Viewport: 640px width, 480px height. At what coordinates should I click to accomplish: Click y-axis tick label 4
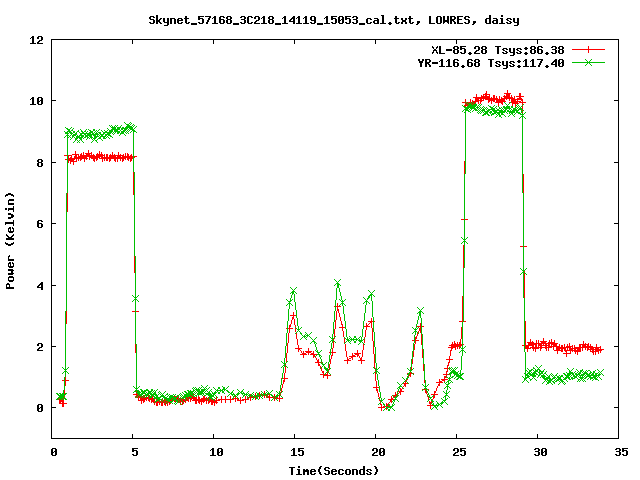coord(40,286)
